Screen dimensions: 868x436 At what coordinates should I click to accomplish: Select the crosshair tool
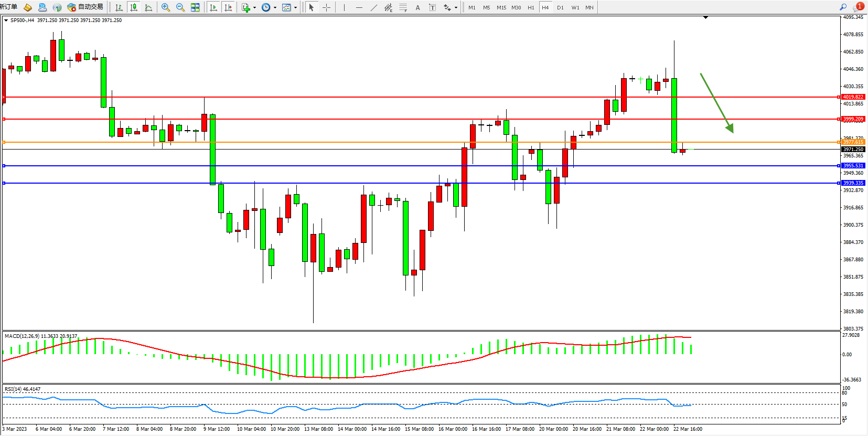click(x=326, y=7)
